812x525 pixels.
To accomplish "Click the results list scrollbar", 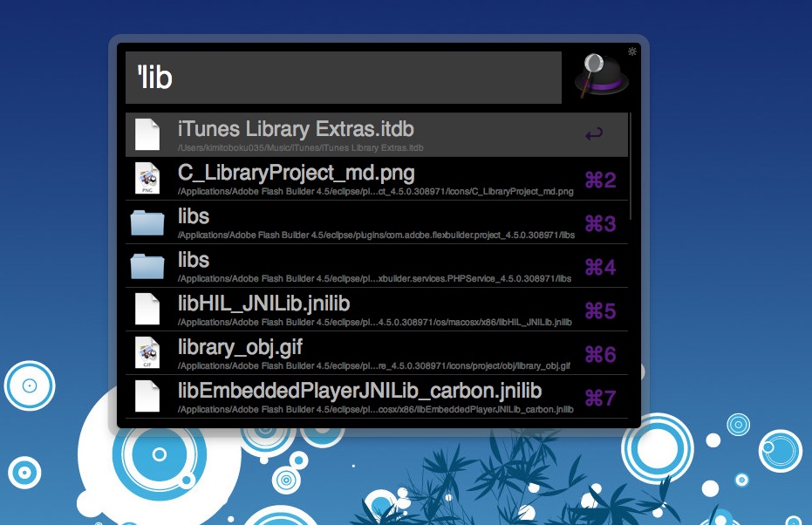I will pyautogui.click(x=631, y=166).
